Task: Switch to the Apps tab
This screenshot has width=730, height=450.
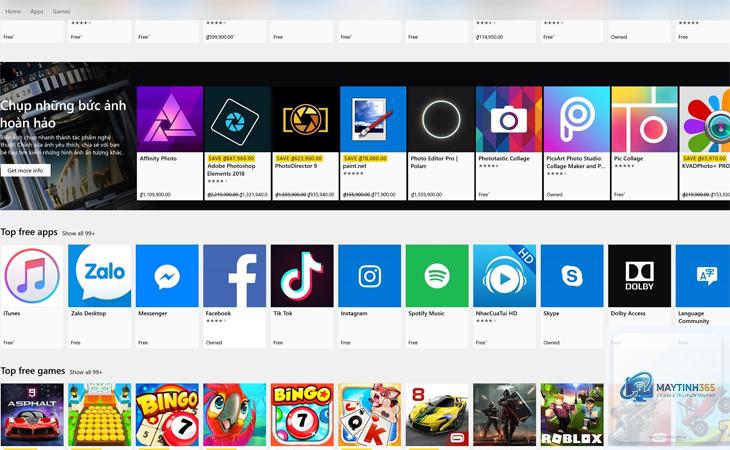Action: tap(37, 11)
